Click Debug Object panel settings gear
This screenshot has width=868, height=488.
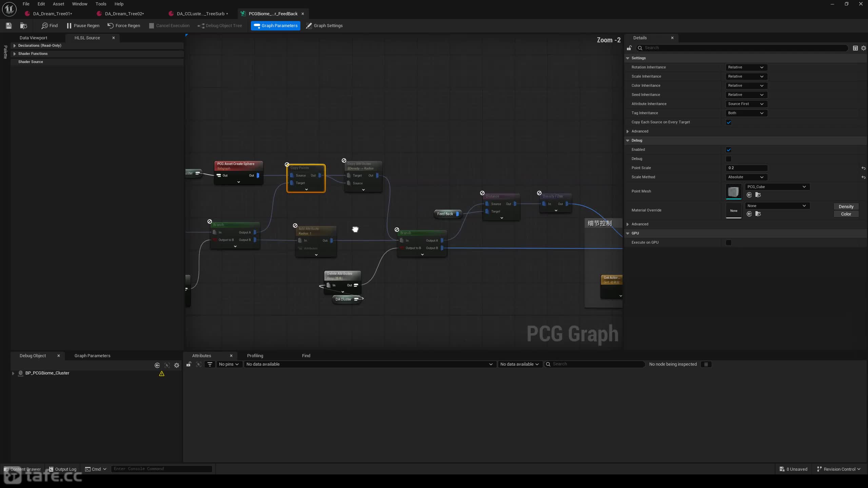click(177, 365)
